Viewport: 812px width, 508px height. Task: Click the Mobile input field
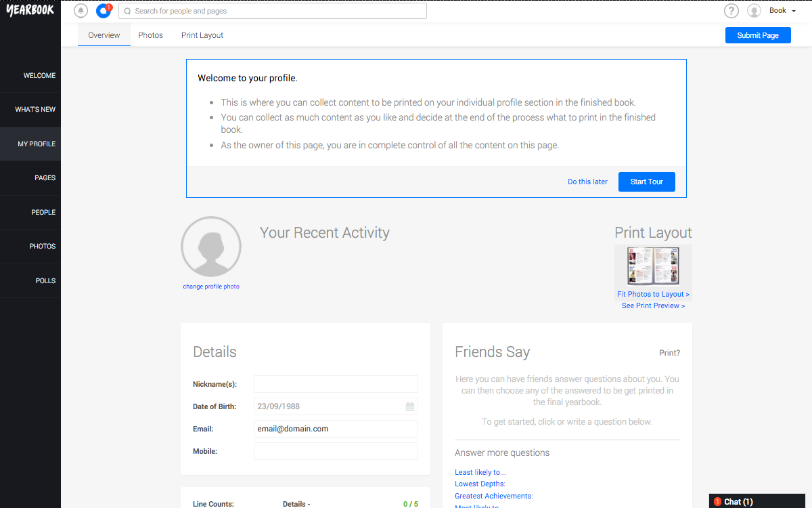click(336, 451)
